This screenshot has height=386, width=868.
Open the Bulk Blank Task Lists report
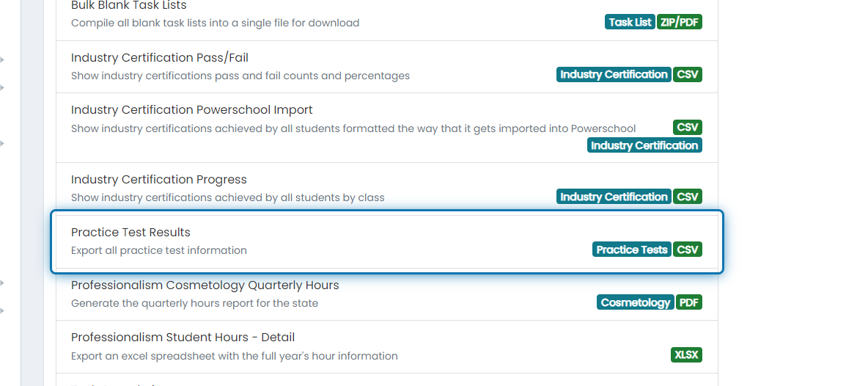coord(386,15)
